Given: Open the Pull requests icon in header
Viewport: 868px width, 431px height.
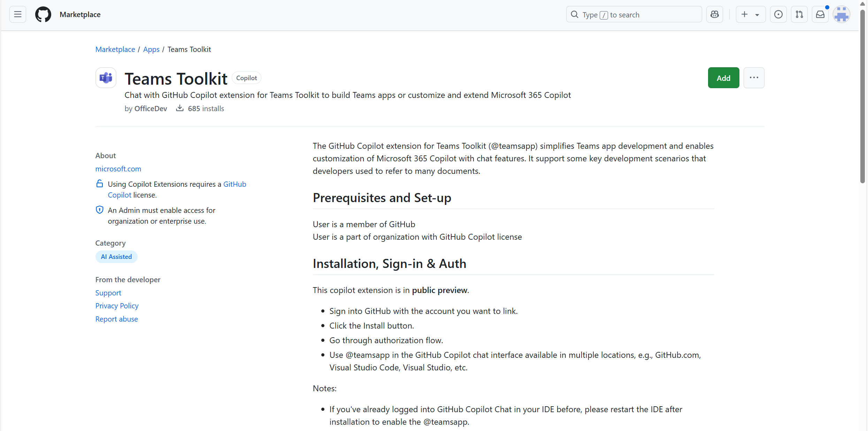Looking at the screenshot, I should (x=799, y=14).
